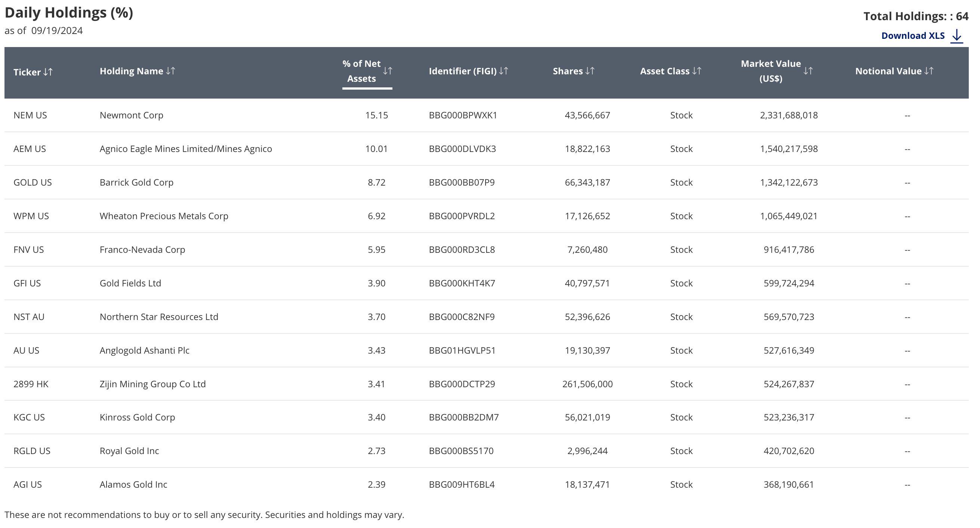Click the NST AU ticker
This screenshot has height=528, width=980.
(x=29, y=317)
